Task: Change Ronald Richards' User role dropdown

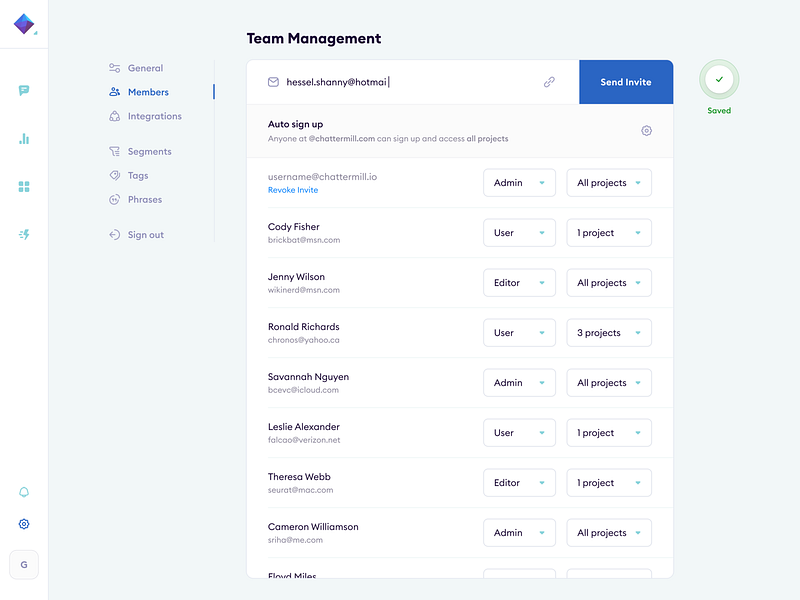Action: (x=519, y=333)
